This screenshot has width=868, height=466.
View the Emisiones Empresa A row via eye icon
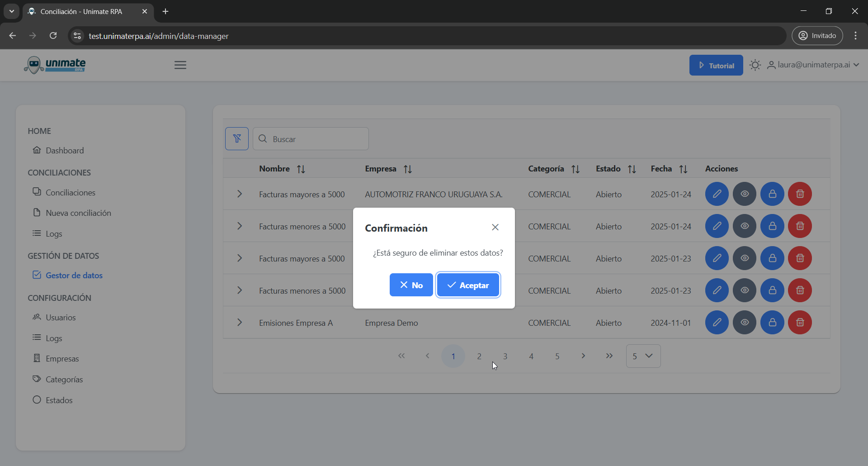745,323
